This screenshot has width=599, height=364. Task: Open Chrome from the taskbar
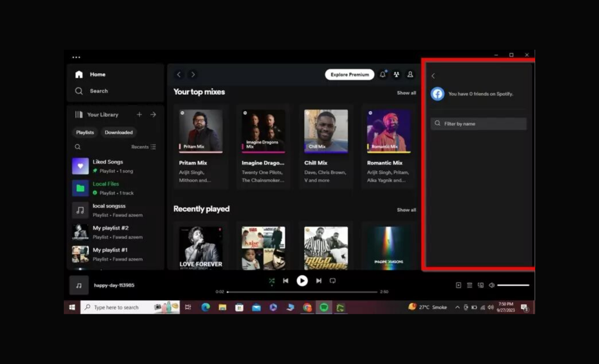307,307
